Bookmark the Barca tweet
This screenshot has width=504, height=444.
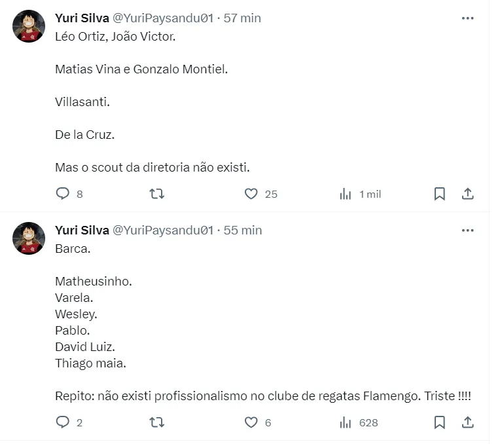click(x=440, y=422)
